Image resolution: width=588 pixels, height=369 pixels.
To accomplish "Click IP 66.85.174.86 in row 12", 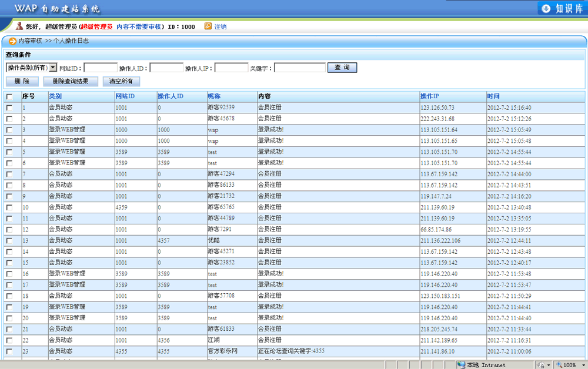I will click(x=436, y=229).
